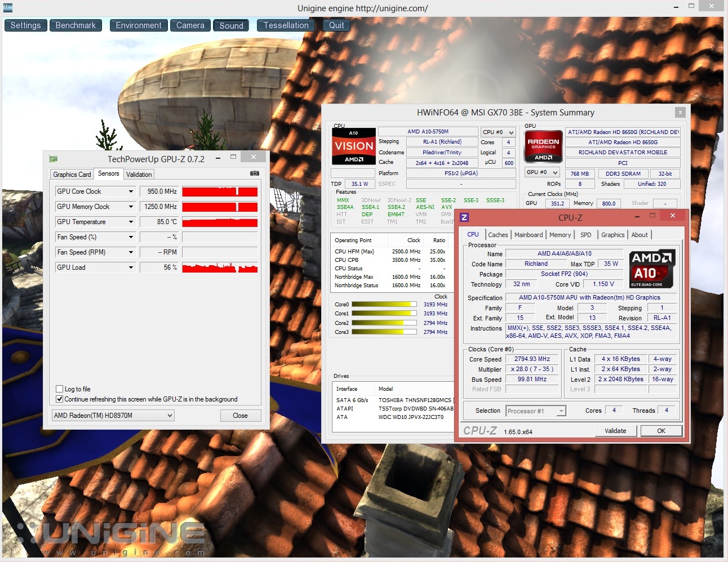Image resolution: width=728 pixels, height=562 pixels.
Task: Click the Core3 clock bar in HWiNFO64
Action: pos(384,332)
